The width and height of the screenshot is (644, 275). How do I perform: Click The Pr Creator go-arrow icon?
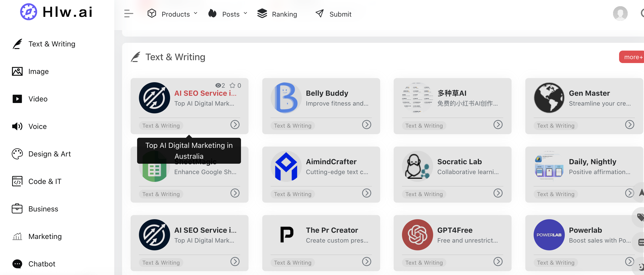coord(367,262)
